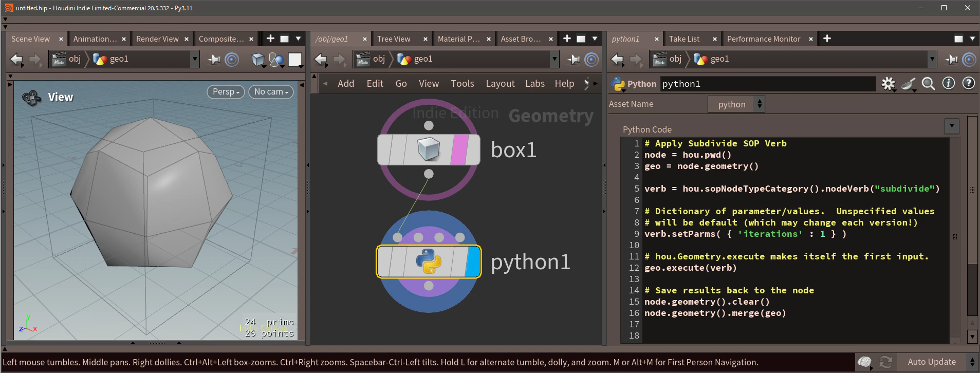
Task: Add a new tab in the Scene View pane
Action: [270, 39]
